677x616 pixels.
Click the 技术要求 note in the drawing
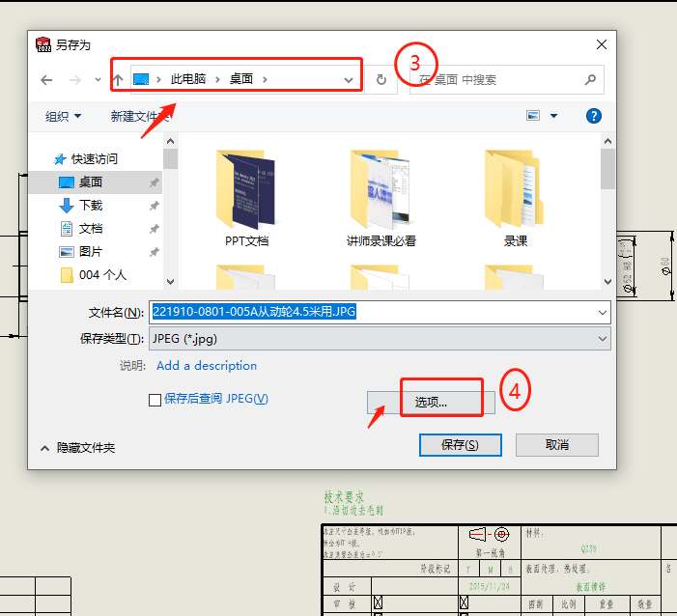(344, 497)
